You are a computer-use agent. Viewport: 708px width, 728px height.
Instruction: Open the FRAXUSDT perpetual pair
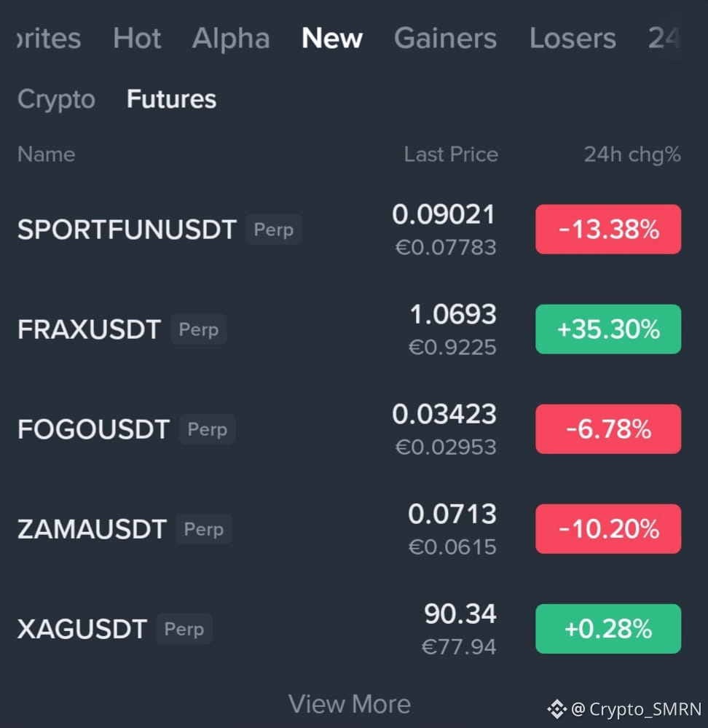[x=349, y=329]
